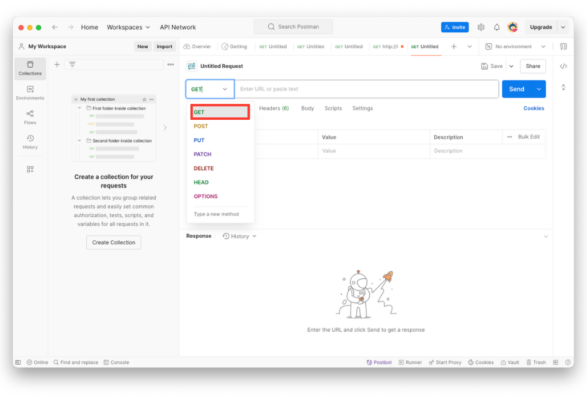The width and height of the screenshot is (587, 400).
Task: Open Vault in status bar
Action: [x=510, y=362]
